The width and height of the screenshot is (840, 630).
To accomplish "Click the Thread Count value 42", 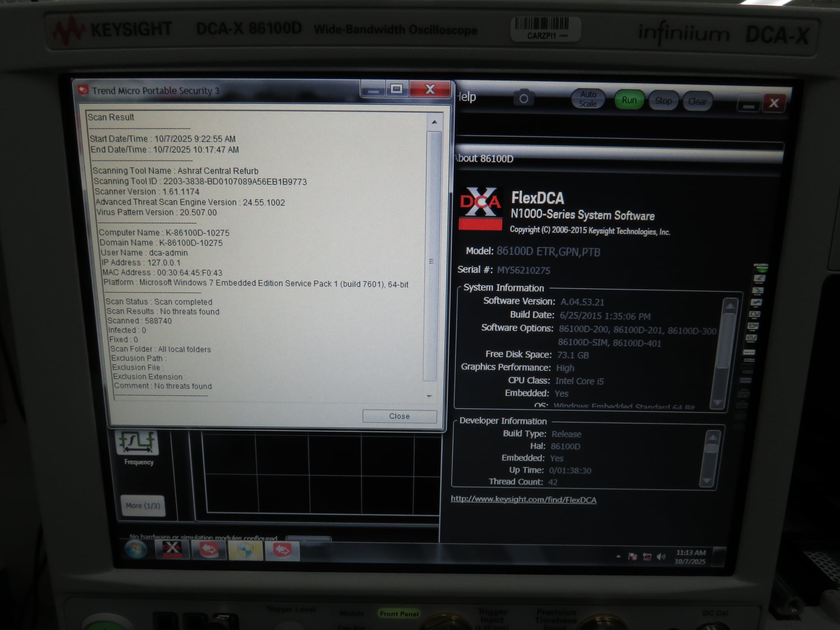I will tap(553, 482).
